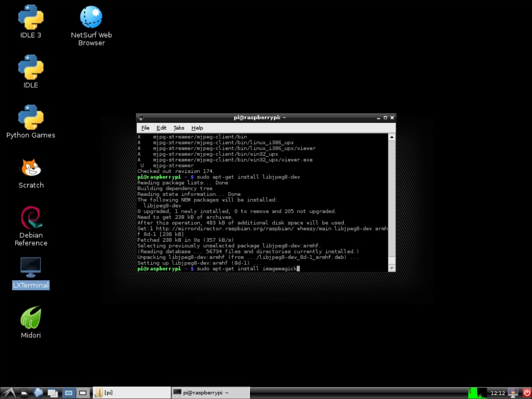Open the Debian Reference
Image resolution: width=532 pixels, height=399 pixels.
pos(31,218)
